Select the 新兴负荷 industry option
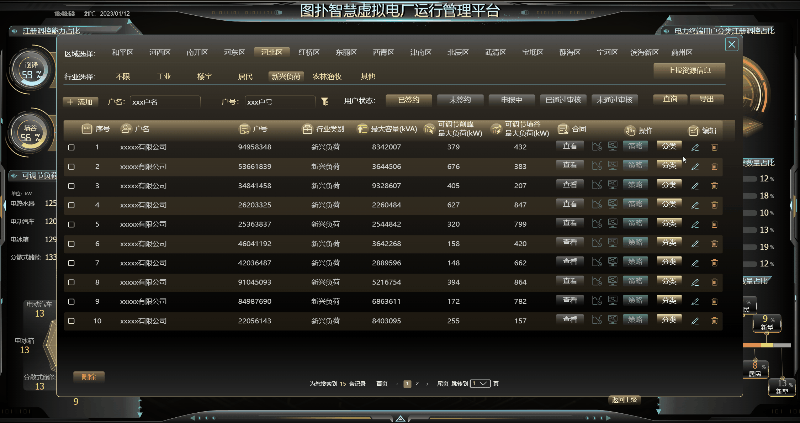The height and width of the screenshot is (423, 800). click(x=286, y=77)
